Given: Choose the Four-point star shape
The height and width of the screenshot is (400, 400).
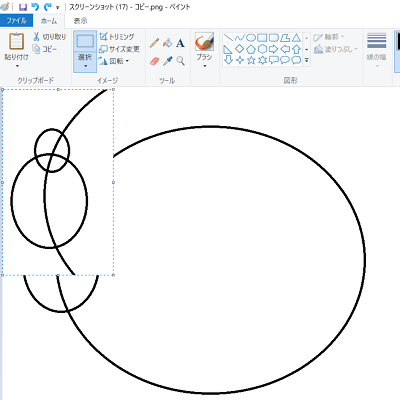Looking at the screenshot, I should pyautogui.click(x=240, y=60).
